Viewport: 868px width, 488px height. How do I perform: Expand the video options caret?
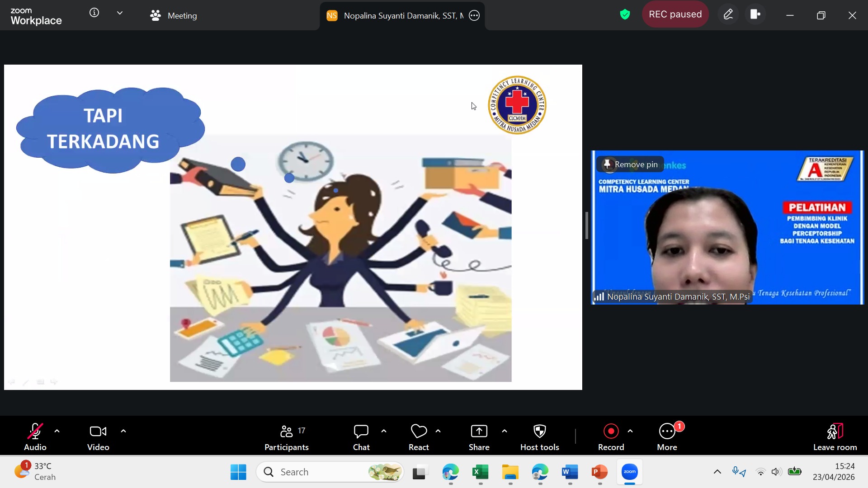point(123,431)
